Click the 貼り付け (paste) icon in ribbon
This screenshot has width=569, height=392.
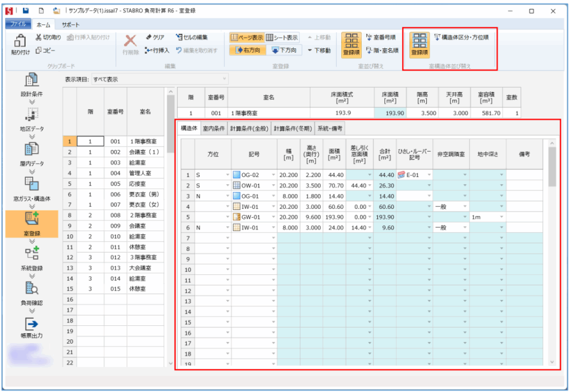point(21,43)
